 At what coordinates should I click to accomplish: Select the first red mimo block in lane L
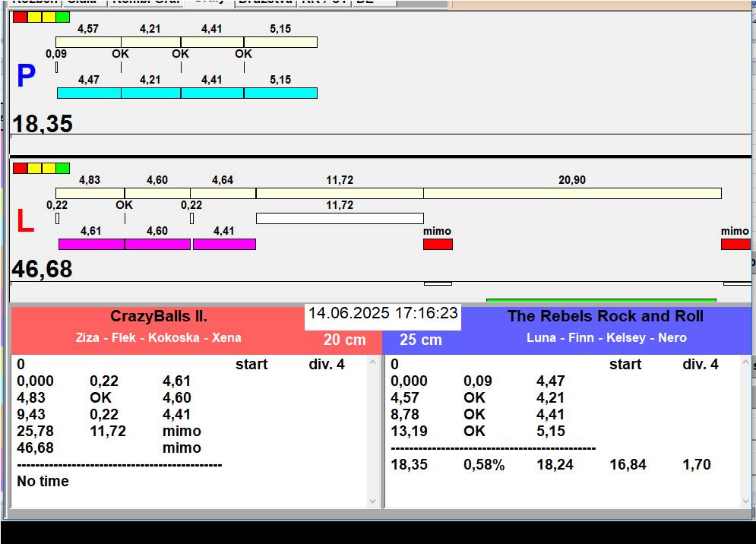pyautogui.click(x=438, y=244)
